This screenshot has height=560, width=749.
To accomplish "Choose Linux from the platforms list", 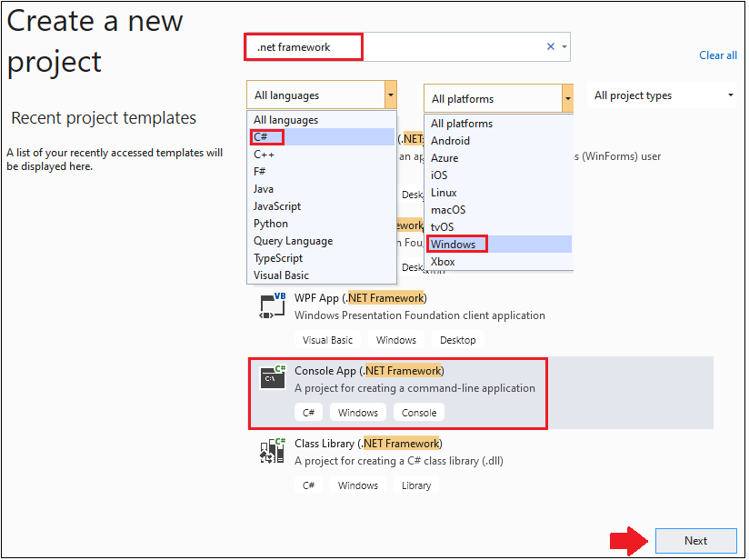I will (x=444, y=192).
